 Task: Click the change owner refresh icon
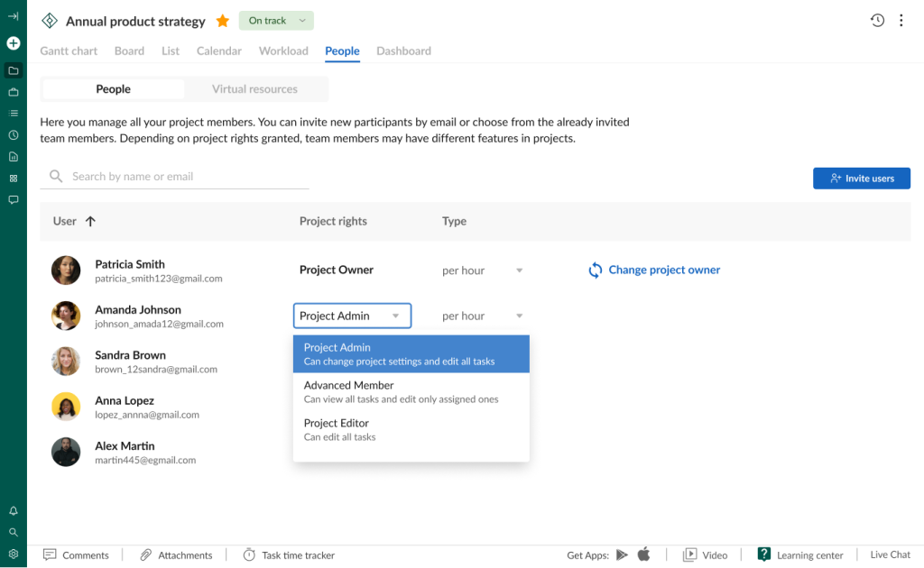(596, 270)
